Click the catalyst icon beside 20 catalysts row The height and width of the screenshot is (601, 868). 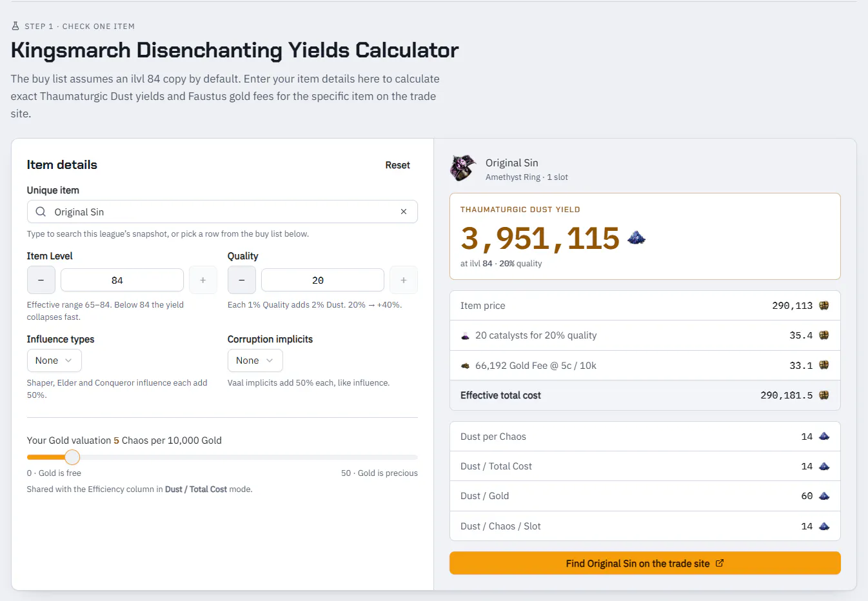[465, 336]
